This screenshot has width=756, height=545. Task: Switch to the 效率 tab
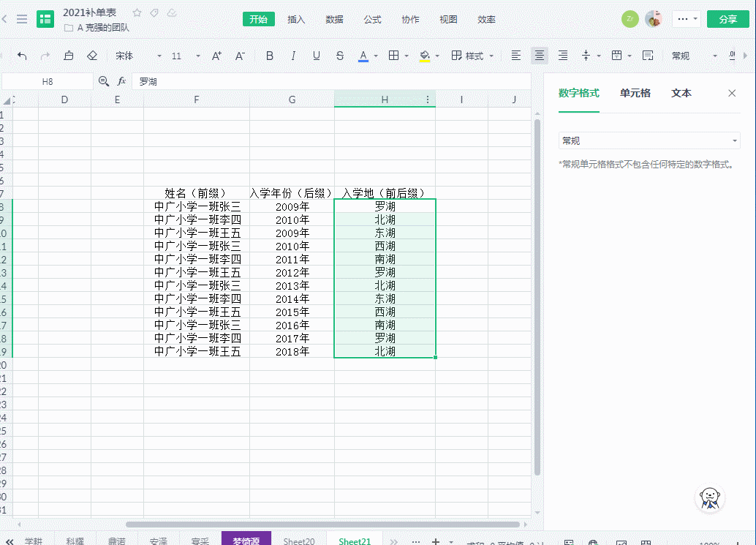pos(486,19)
